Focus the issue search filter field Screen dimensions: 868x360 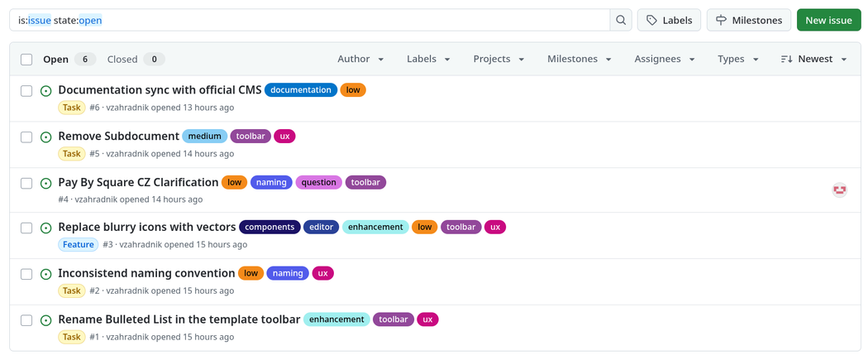(x=310, y=21)
